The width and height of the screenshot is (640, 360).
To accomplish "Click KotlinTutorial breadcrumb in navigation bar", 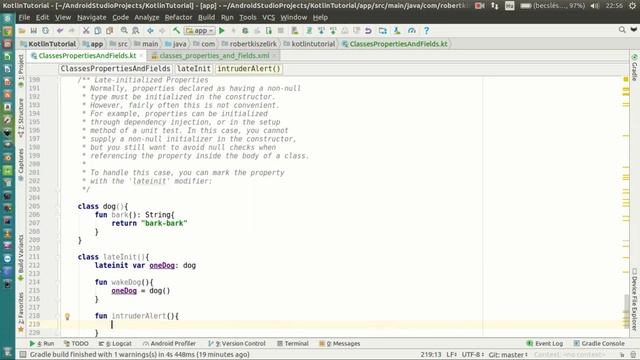I will click(x=48, y=44).
